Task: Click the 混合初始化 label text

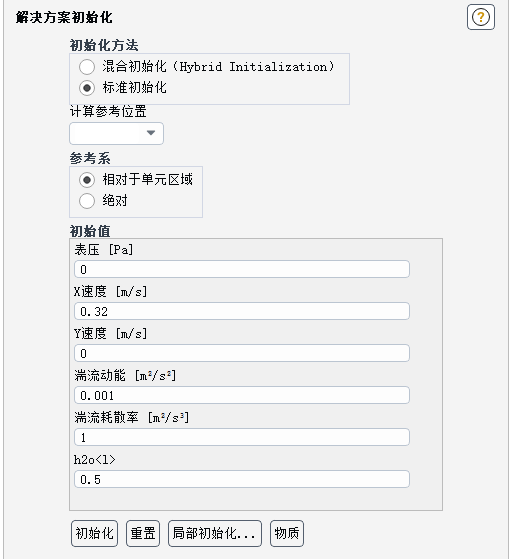Action: [x=134, y=67]
